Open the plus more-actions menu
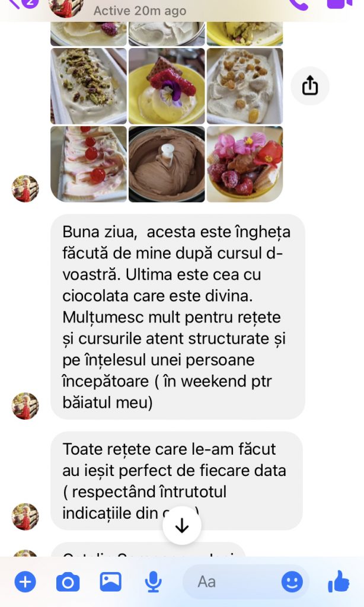Screen dimensions: 364x607 [25, 582]
